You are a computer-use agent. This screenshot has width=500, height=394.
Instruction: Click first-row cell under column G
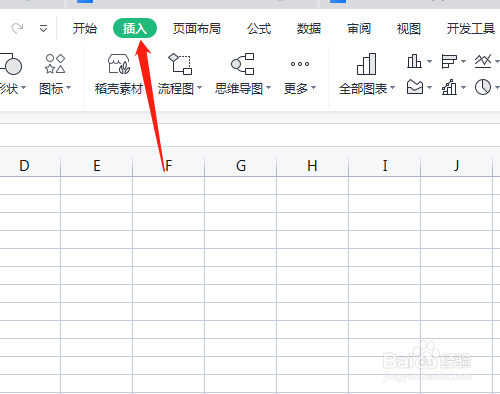coord(241,185)
